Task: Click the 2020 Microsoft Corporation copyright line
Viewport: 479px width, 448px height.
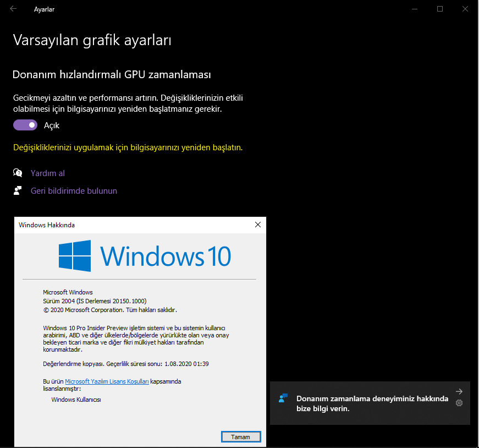Action: [110, 310]
